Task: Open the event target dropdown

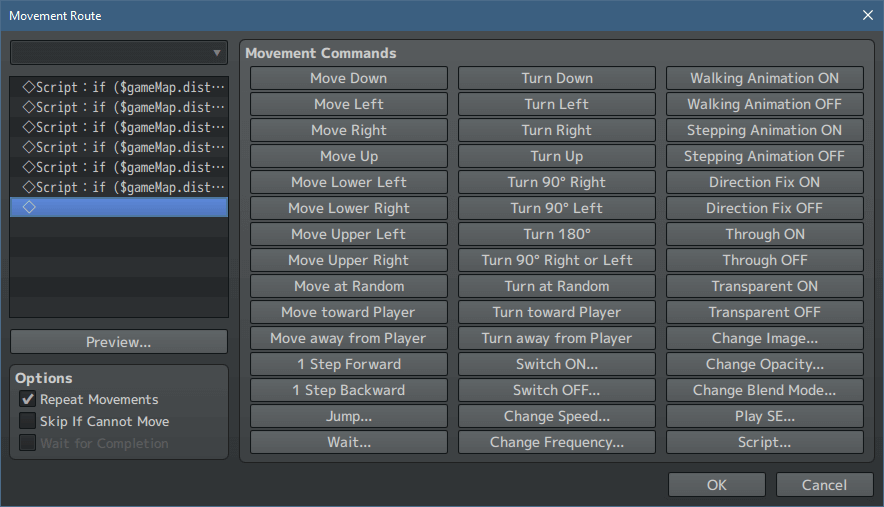Action: pos(119,53)
